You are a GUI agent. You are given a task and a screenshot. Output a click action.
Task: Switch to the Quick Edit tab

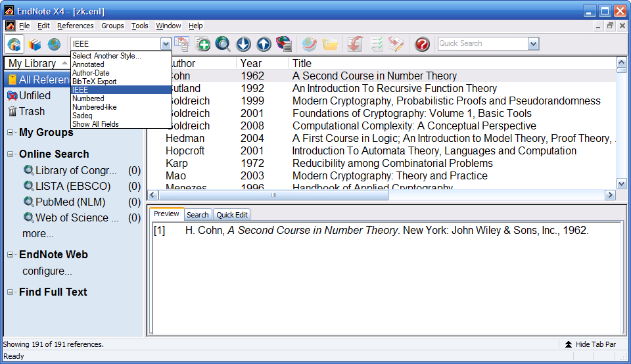pyautogui.click(x=232, y=215)
